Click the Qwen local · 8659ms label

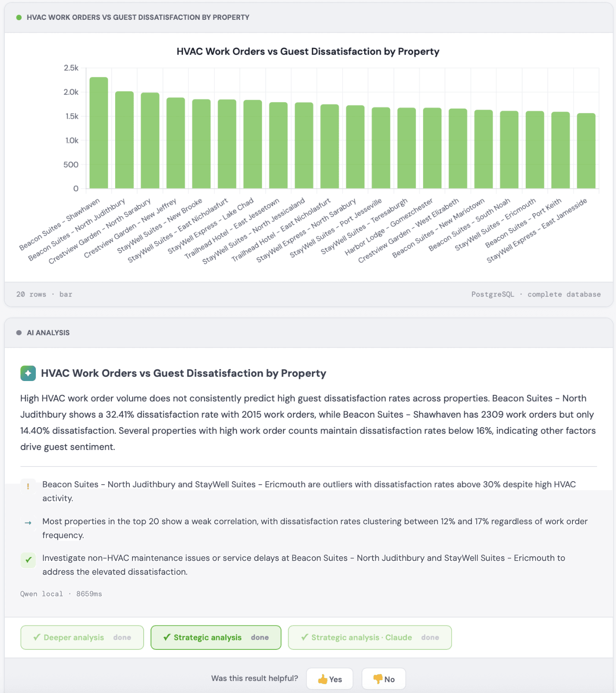(x=60, y=594)
